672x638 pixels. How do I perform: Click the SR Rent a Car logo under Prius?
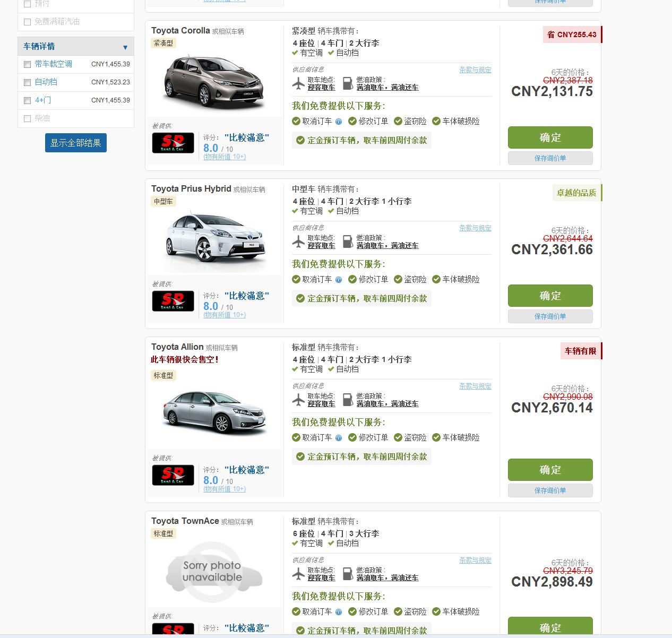point(173,301)
